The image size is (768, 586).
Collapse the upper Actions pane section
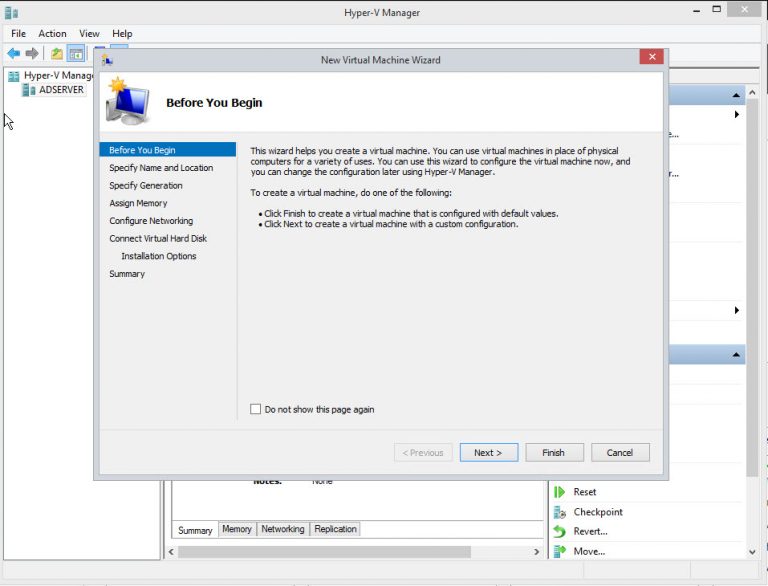tap(736, 96)
